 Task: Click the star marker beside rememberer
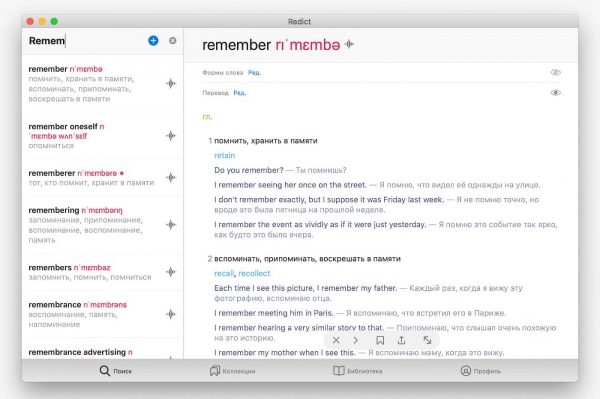(122, 173)
